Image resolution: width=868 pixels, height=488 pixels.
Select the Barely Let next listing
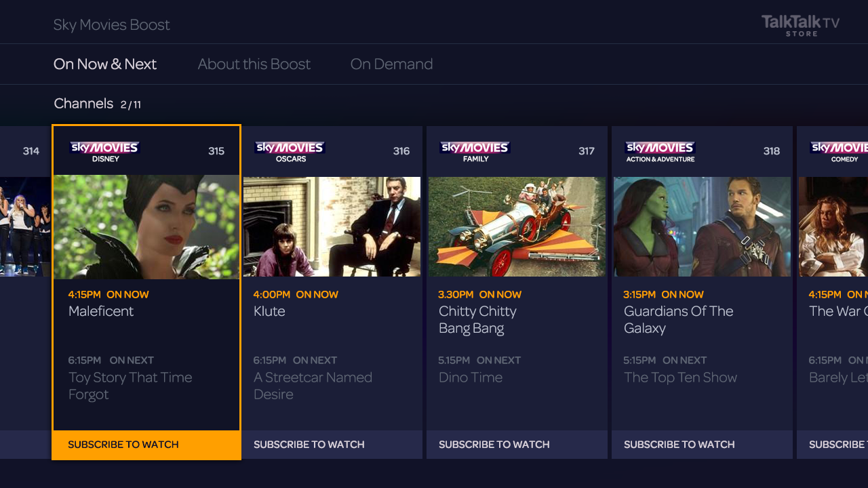pyautogui.click(x=838, y=378)
